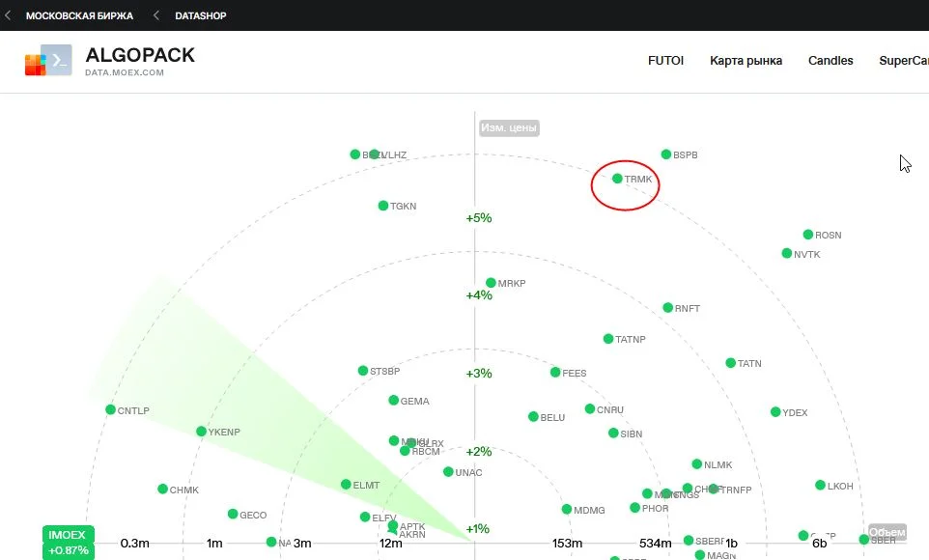The image size is (929, 560).
Task: Click the 6b volume label
Action: pyautogui.click(x=819, y=543)
